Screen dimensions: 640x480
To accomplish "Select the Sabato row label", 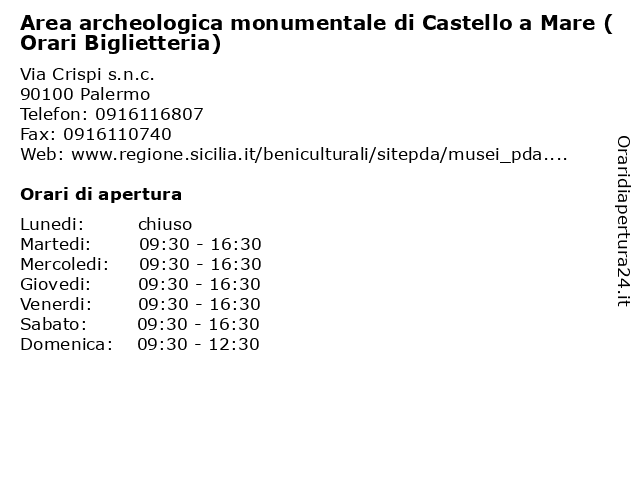I will tap(53, 324).
